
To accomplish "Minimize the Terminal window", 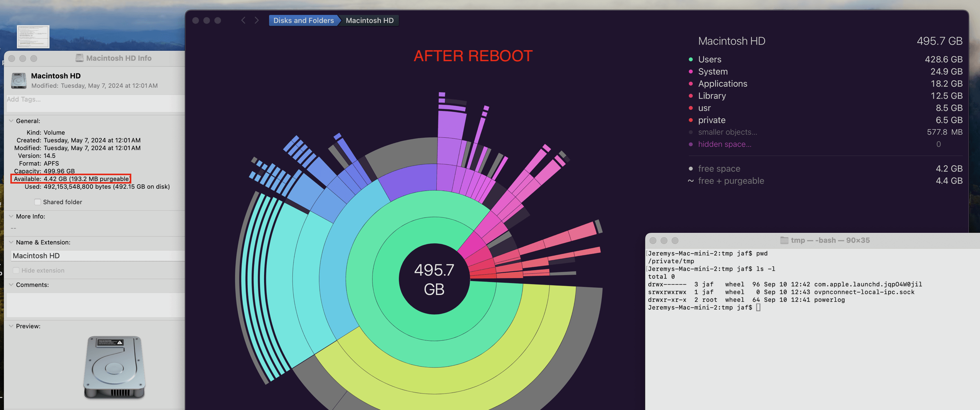I will 664,241.
